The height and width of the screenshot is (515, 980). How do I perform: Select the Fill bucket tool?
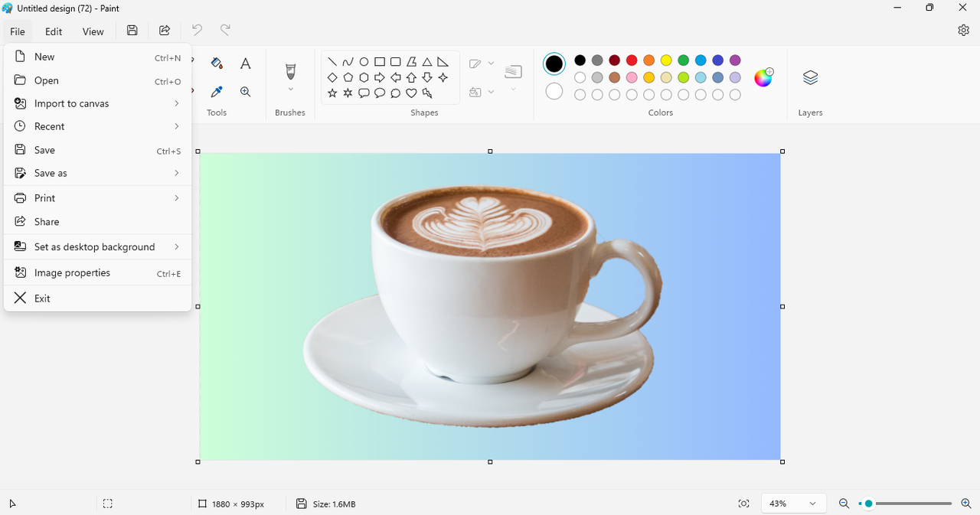[x=217, y=64]
